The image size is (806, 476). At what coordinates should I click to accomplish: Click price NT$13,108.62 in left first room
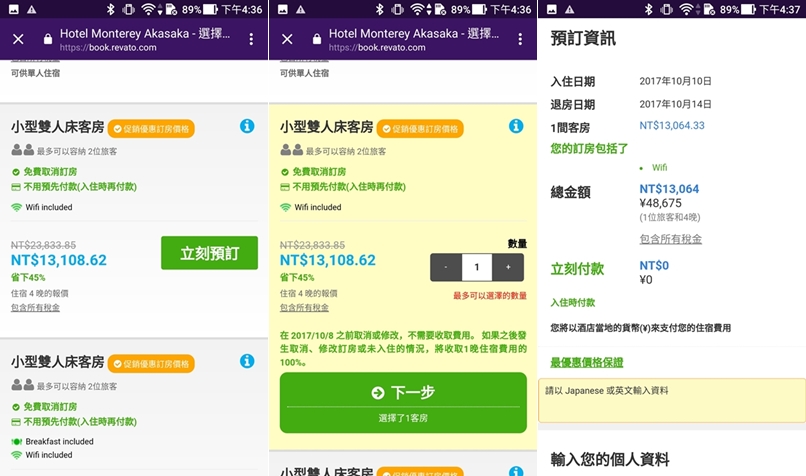tap(59, 260)
